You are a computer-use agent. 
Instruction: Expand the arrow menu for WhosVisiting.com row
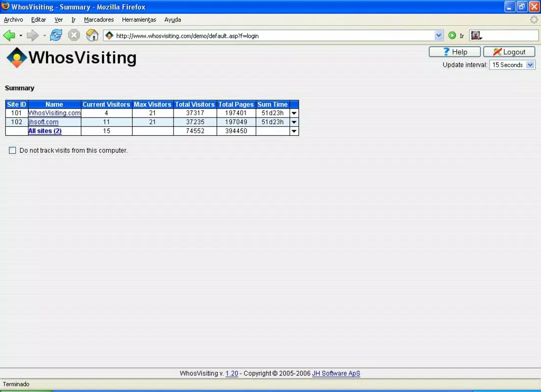(294, 113)
